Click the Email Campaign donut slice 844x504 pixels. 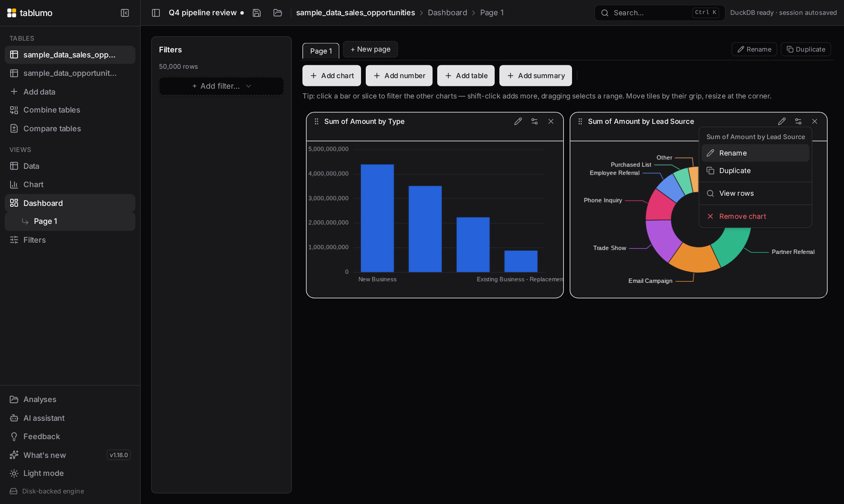tap(695, 259)
